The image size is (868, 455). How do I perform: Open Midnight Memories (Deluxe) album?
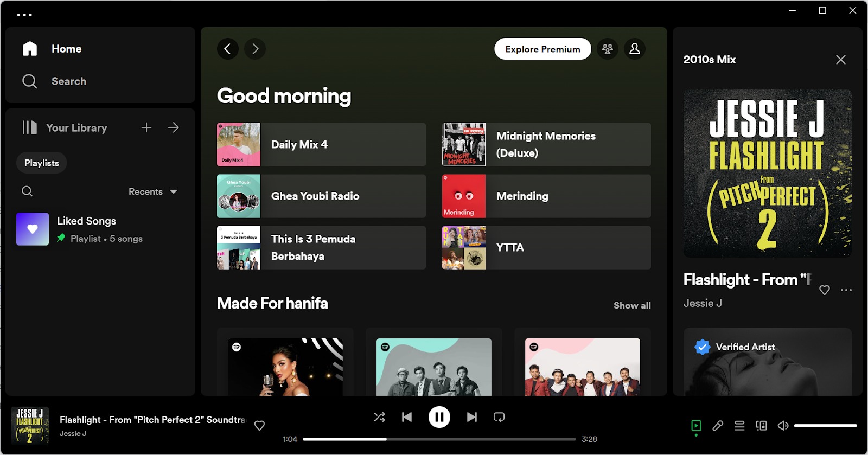(x=546, y=144)
